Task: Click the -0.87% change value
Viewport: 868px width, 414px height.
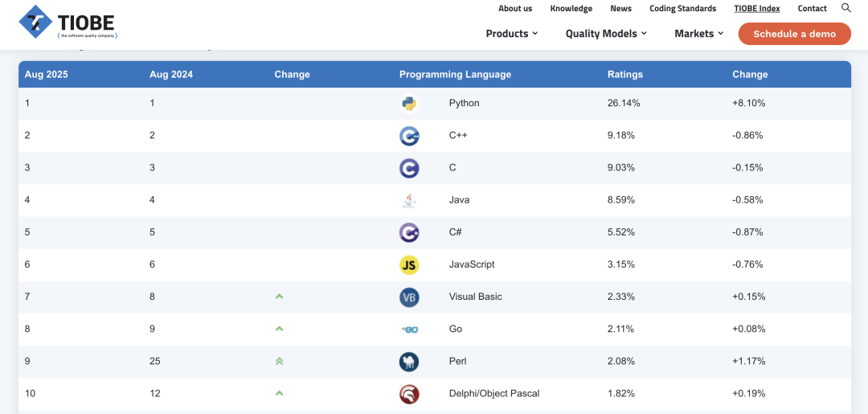Action: [x=748, y=232]
